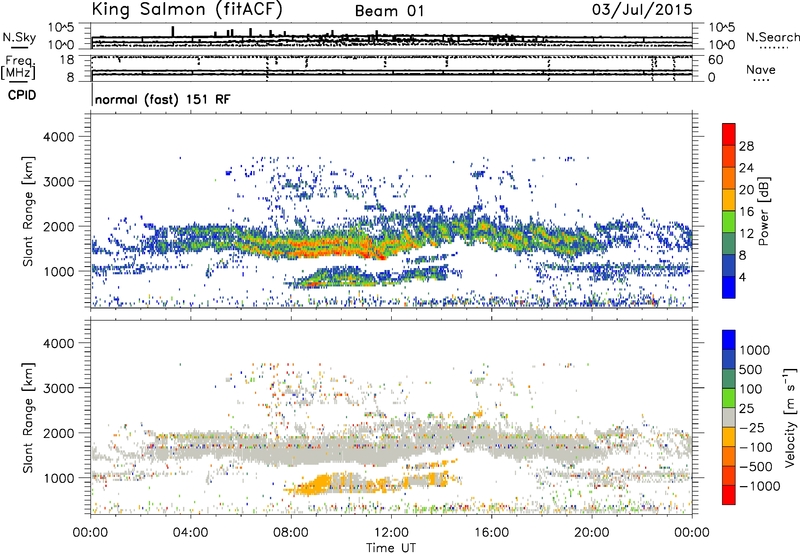
Task: Click the 'Power [dB]' colorbar label
Action: (x=763, y=211)
